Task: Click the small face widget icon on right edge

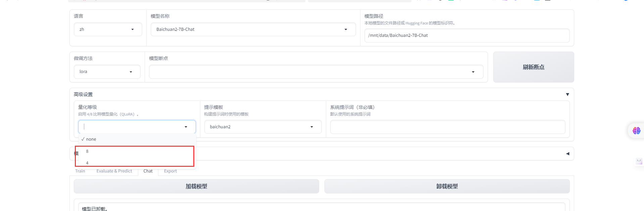Action: [x=639, y=161]
